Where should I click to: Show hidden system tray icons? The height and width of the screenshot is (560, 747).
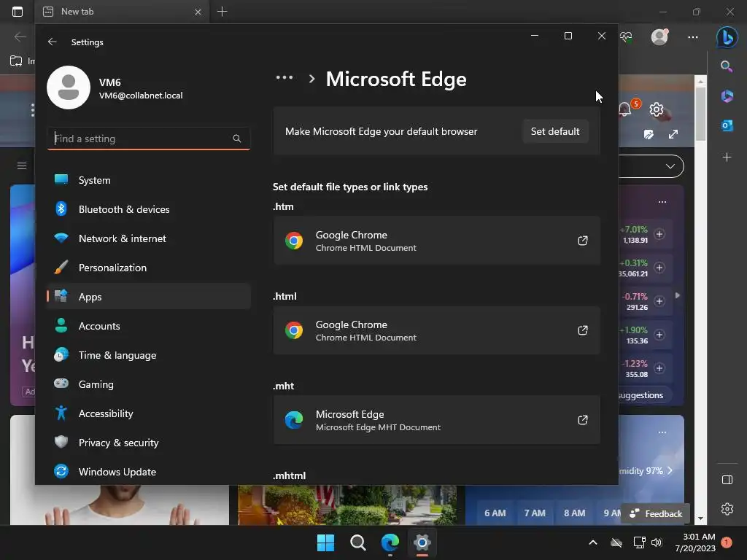593,542
